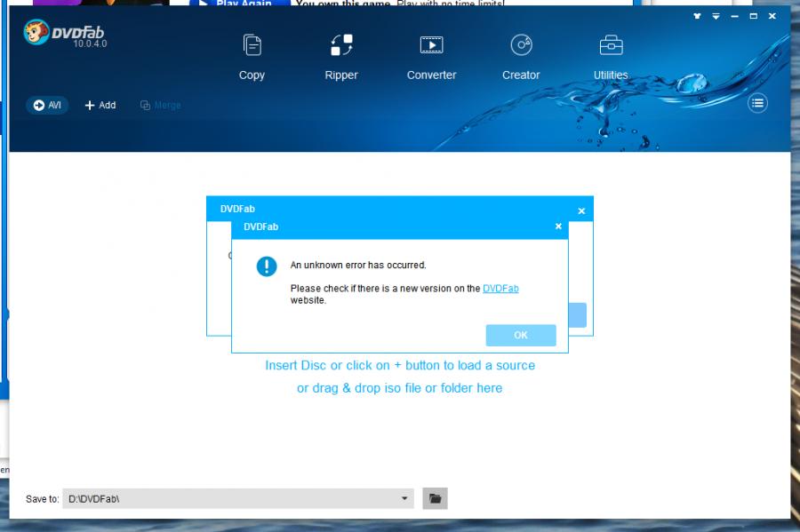Open the Converter module

click(x=431, y=56)
